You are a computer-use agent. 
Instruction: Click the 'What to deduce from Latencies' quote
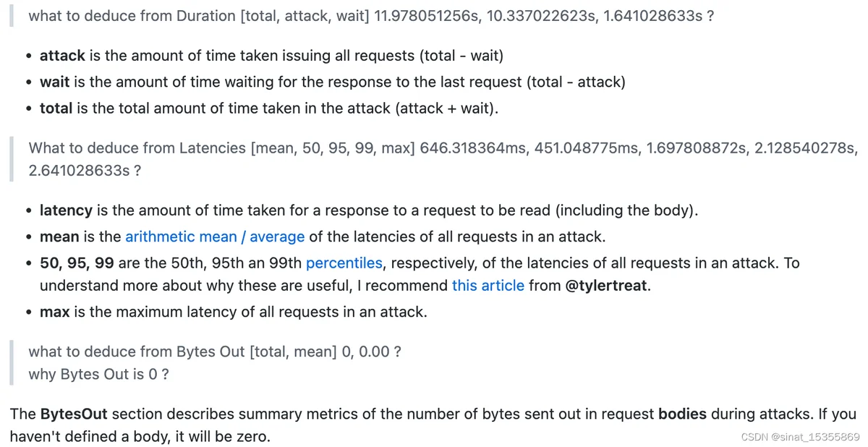point(443,159)
